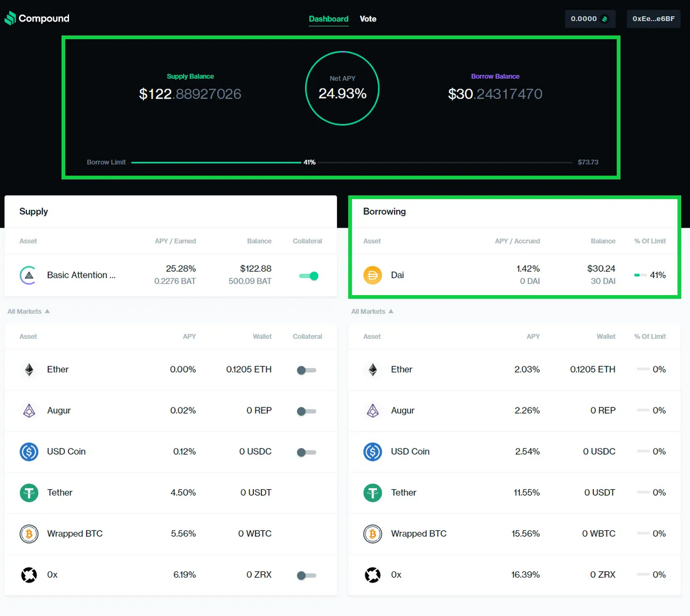This screenshot has width=690, height=616.
Task: Click the 0.1205 ETH wallet value in Supply
Action: point(249,369)
